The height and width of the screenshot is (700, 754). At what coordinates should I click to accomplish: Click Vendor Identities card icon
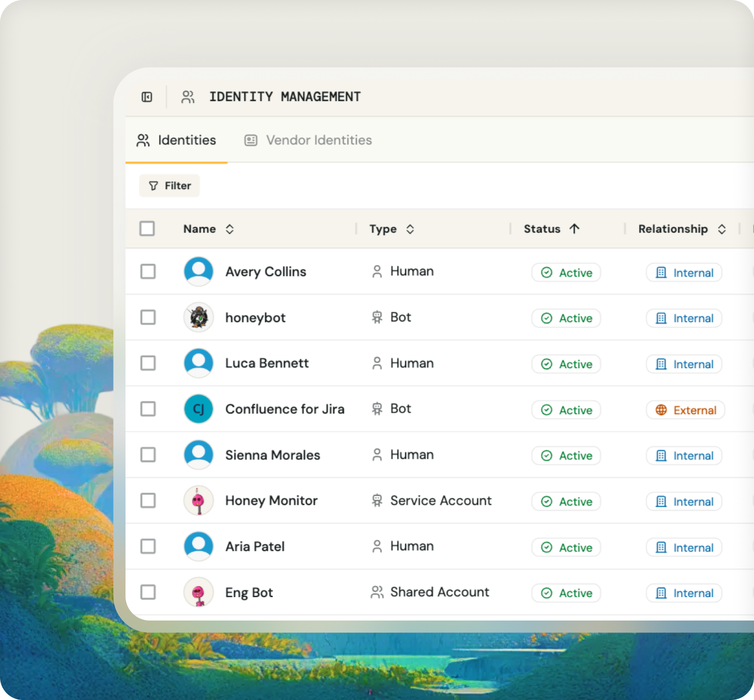tap(251, 140)
